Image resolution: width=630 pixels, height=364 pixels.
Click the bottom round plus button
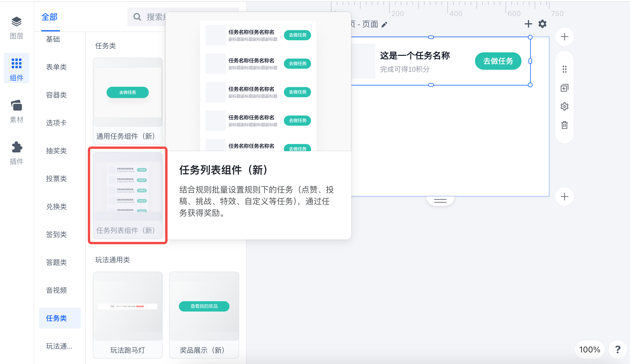(x=564, y=197)
